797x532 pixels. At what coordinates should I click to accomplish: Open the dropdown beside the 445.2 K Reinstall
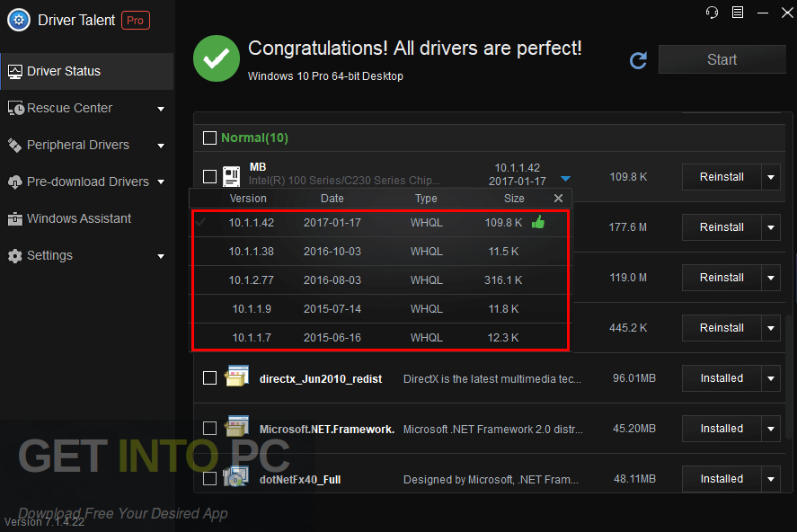click(x=771, y=328)
